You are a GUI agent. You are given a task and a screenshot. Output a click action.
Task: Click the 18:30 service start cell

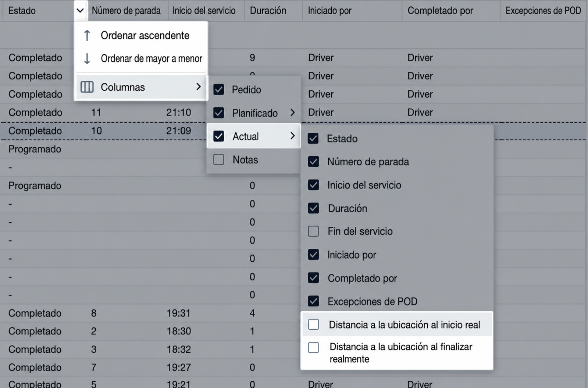[x=179, y=331]
